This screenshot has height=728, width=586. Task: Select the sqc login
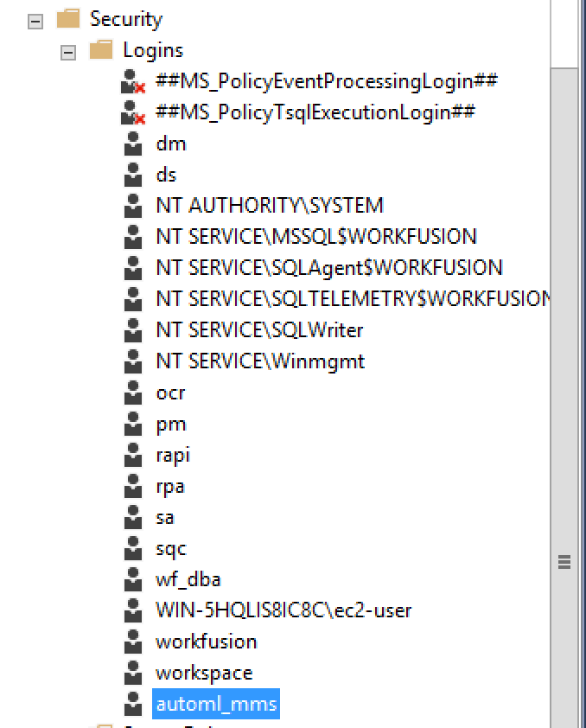point(171,549)
